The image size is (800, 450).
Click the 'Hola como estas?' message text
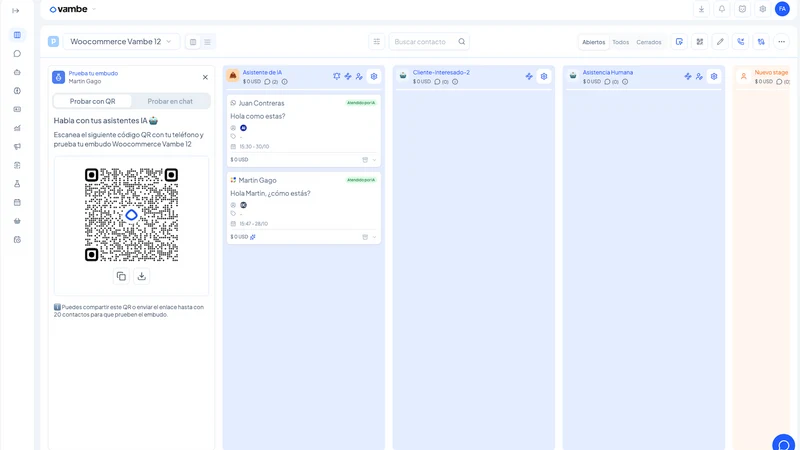pyautogui.click(x=258, y=116)
